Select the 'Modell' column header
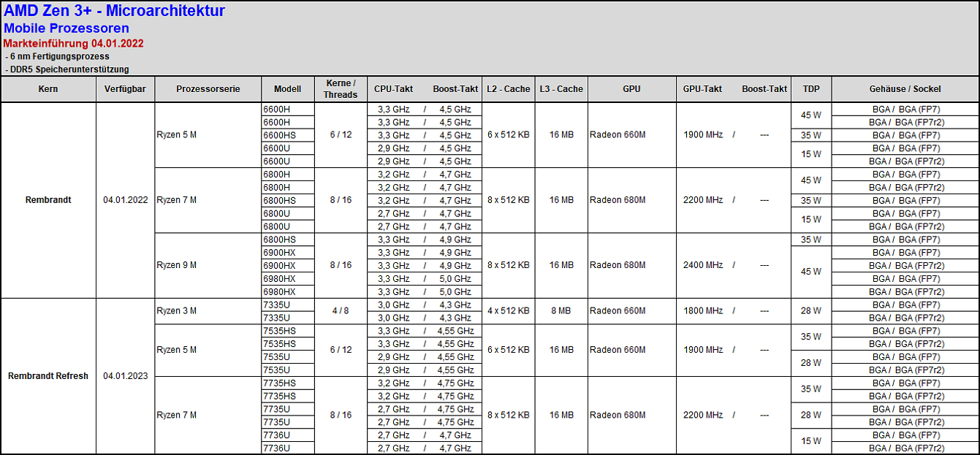Viewport: 980px width, 455px height. [288, 89]
